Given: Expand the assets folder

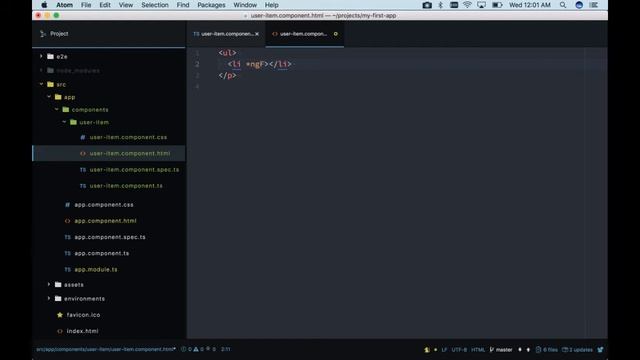Looking at the screenshot, I should 49,284.
